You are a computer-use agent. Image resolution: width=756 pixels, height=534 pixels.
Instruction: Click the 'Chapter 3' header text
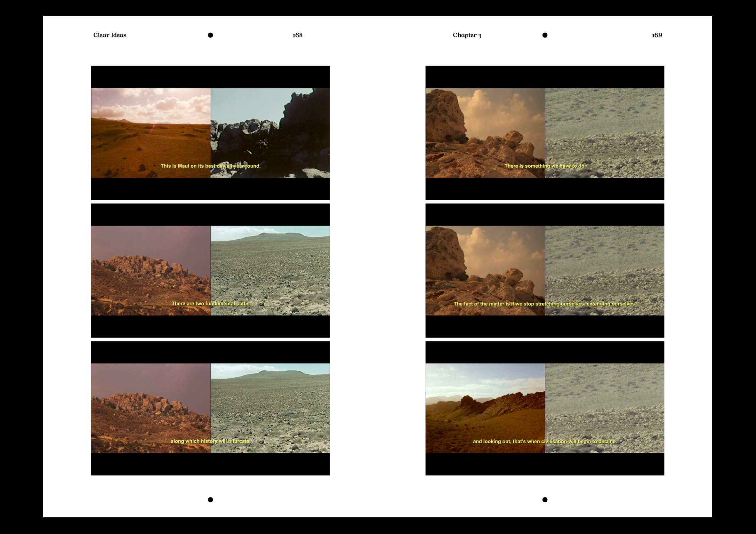point(467,35)
